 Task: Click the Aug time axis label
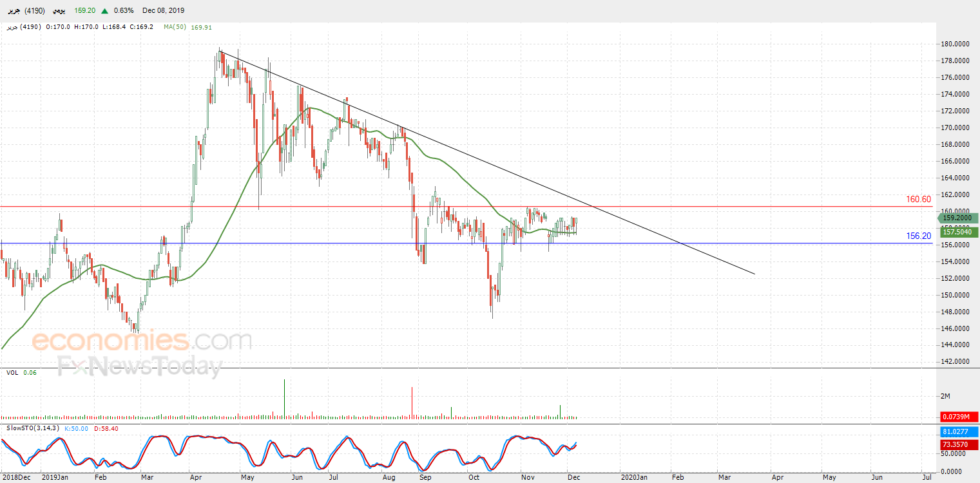point(389,478)
